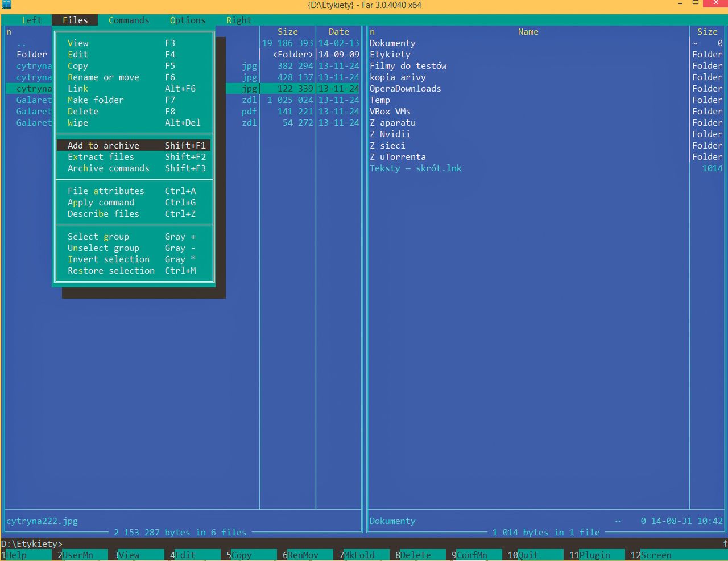728x561 pixels.
Task: Click the zdl file row sized 54 272
Action: click(x=183, y=122)
